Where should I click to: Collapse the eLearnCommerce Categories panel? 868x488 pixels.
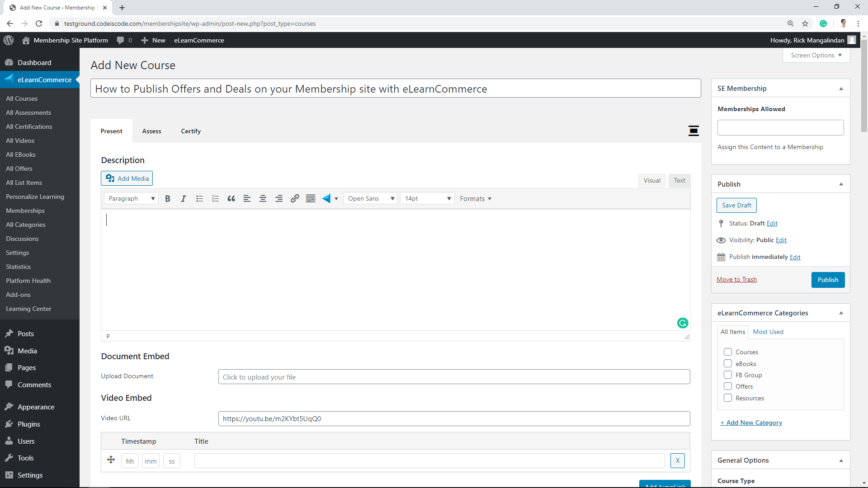pos(841,313)
